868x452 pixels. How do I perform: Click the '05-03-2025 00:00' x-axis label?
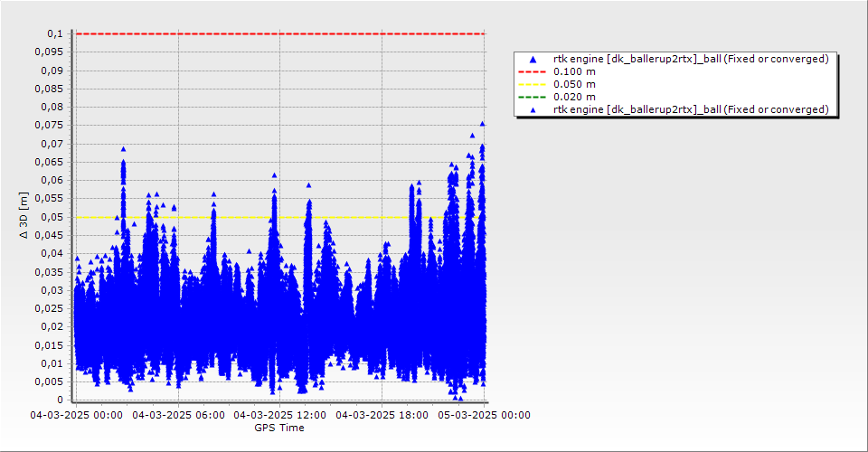[484, 415]
